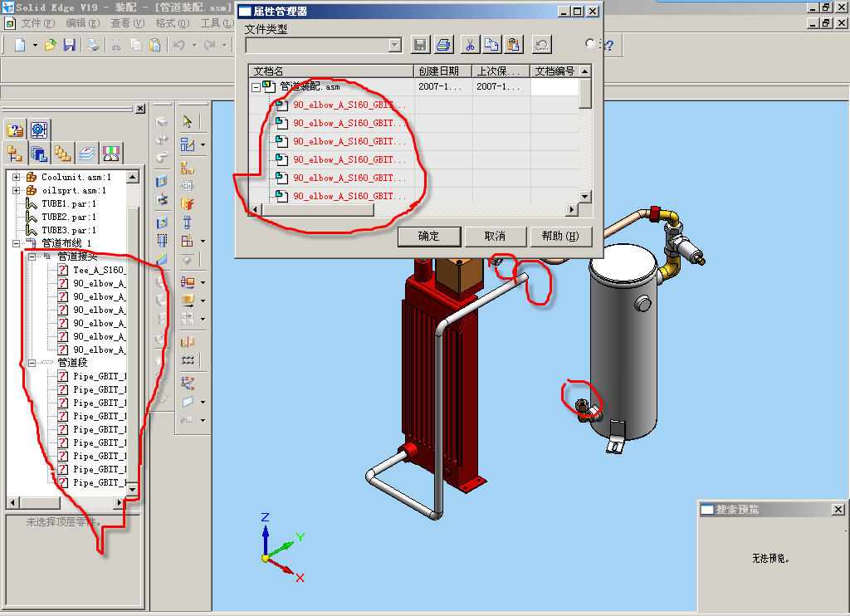Collapse the 管道布线 1 node
Screen dimensions: 850x616
(x=17, y=243)
